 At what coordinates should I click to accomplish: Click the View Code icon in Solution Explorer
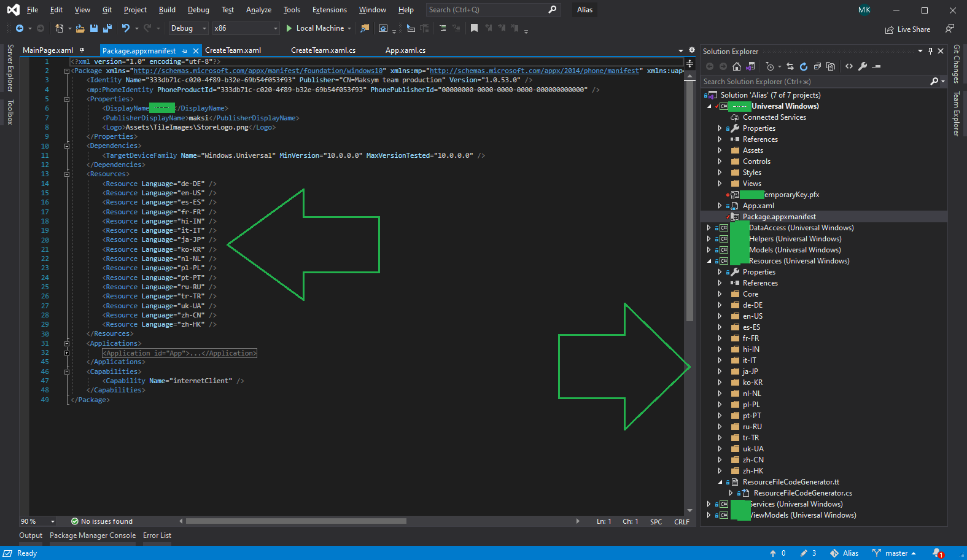coord(849,66)
